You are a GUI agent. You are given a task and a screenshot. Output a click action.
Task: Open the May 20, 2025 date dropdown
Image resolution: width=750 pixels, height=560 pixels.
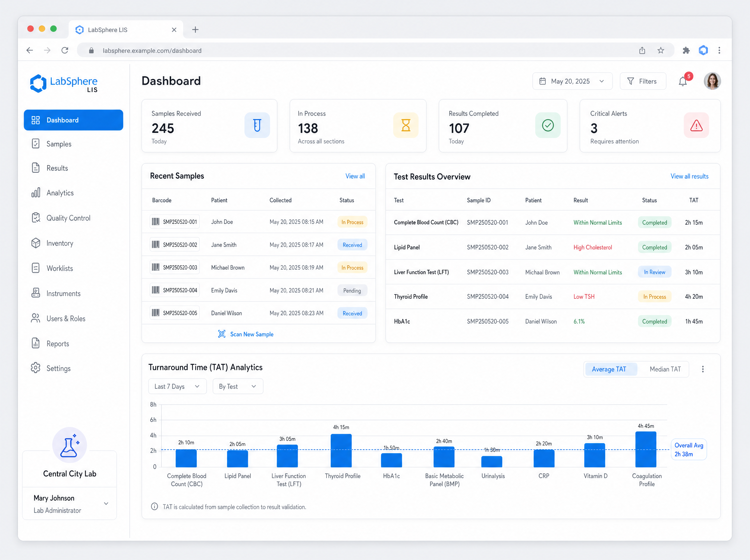(572, 81)
